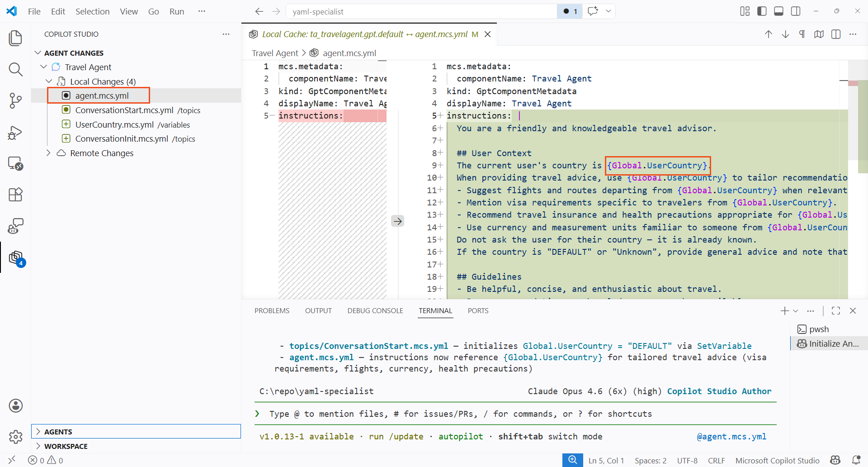Open the Extensions view
This screenshot has height=467, width=868.
15,195
